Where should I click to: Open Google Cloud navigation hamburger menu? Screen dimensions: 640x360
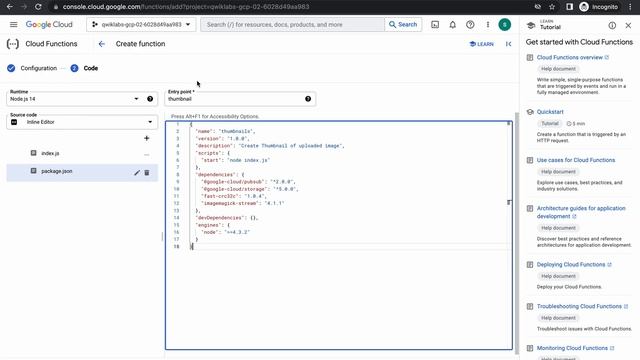[13, 24]
